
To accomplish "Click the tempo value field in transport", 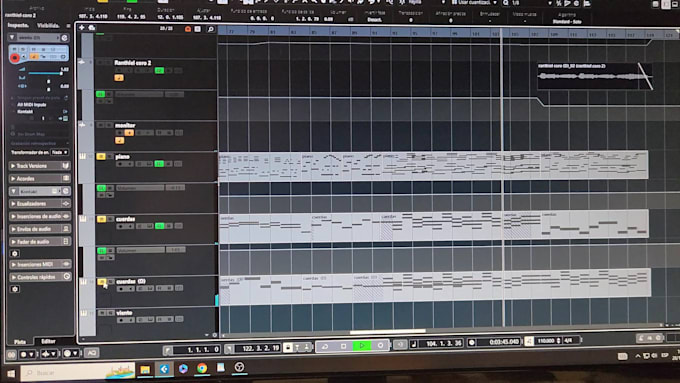I will pos(546,341).
